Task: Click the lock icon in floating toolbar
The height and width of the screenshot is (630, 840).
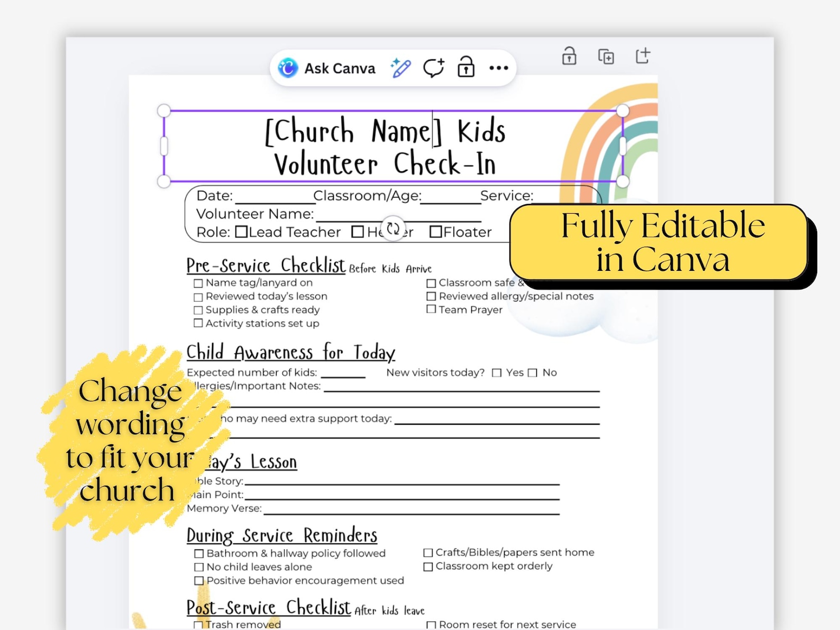Action: (466, 67)
